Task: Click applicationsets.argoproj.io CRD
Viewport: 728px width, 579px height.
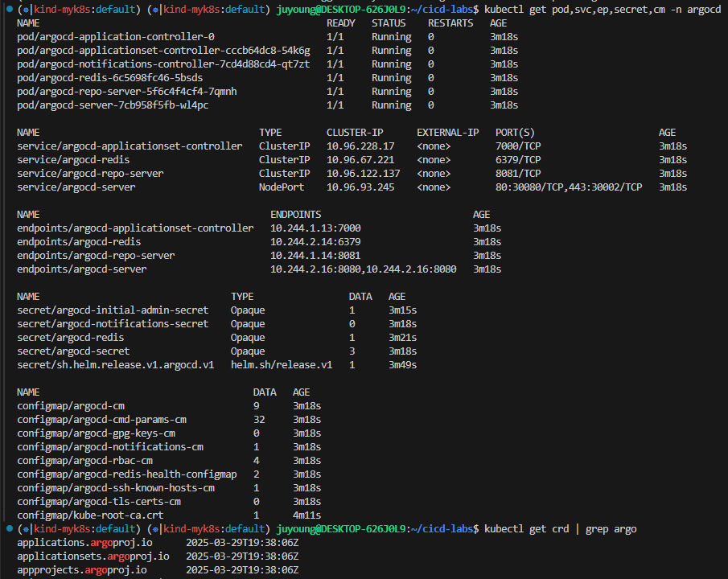Action: click(93, 556)
